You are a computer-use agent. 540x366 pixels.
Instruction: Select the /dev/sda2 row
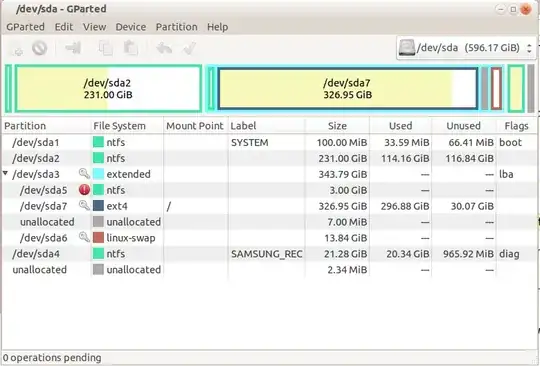point(269,158)
